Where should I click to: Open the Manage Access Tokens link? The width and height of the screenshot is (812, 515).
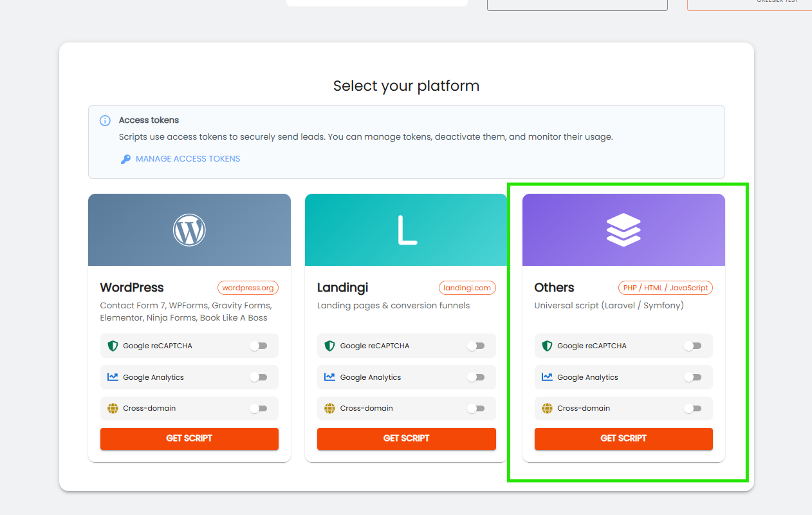tap(187, 159)
